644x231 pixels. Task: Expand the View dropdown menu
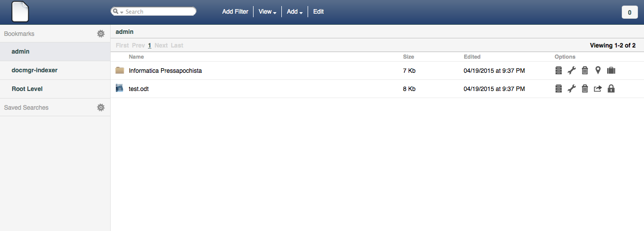pyautogui.click(x=267, y=12)
